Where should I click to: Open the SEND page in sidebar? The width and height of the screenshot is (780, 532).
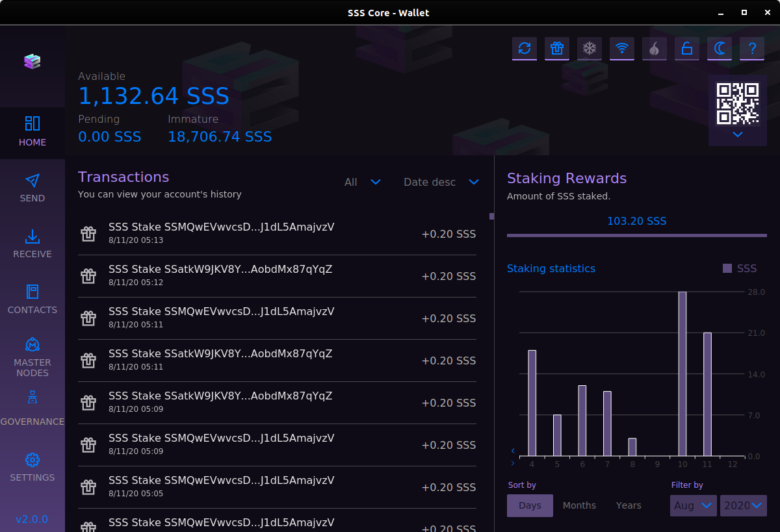pos(32,188)
